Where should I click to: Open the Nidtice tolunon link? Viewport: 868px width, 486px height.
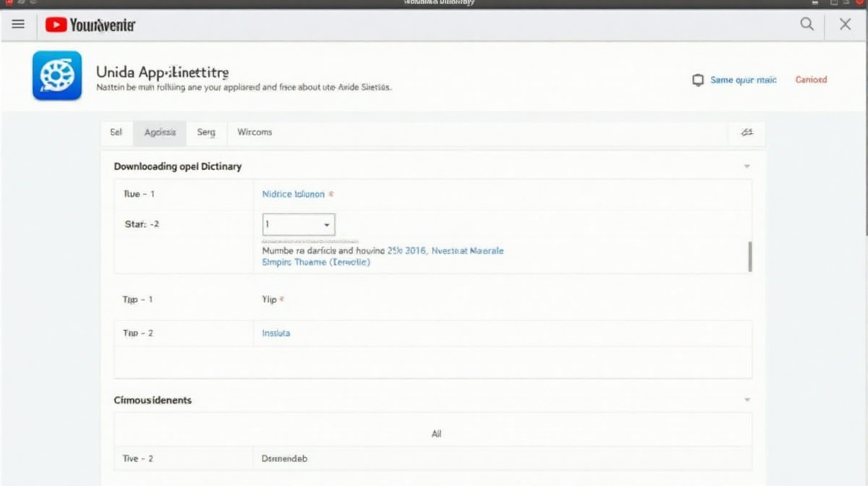point(293,194)
